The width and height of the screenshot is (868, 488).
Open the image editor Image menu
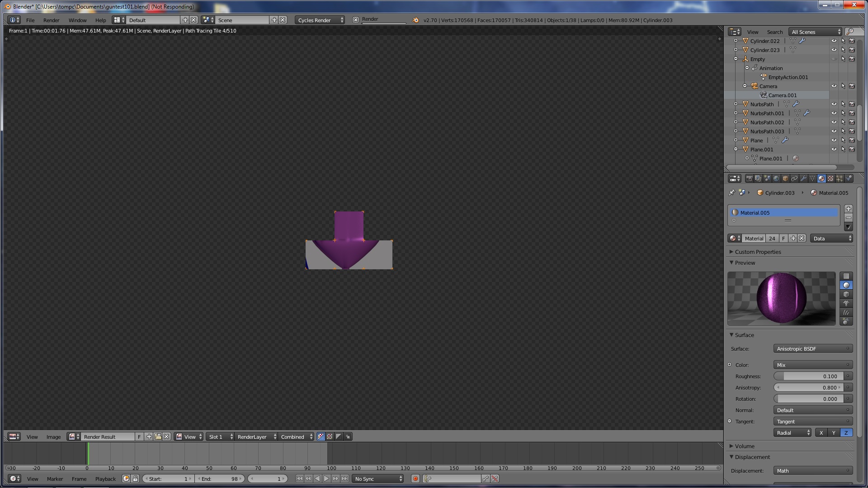tap(53, 436)
